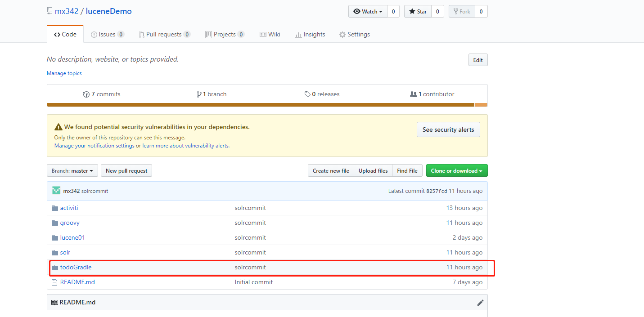The image size is (644, 317).
Task: Click See security alerts button
Action: pyautogui.click(x=448, y=129)
